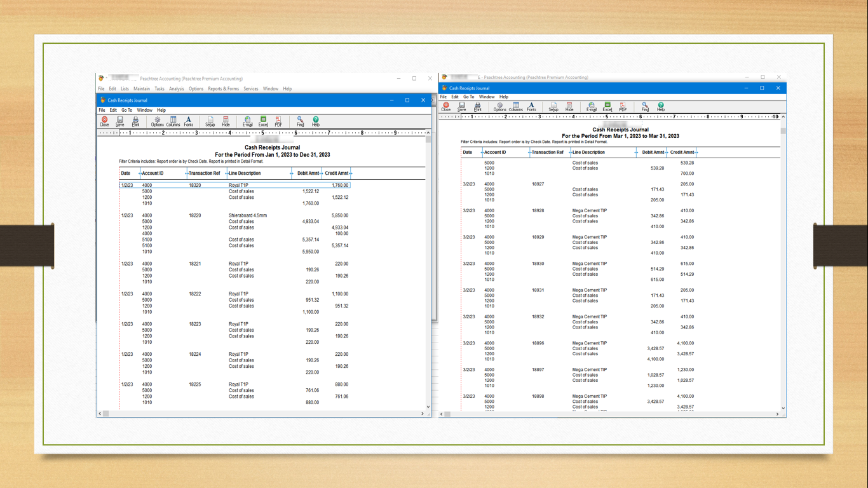868x488 pixels.
Task: Open Help icon in right journal toolbar
Action: [x=661, y=106]
